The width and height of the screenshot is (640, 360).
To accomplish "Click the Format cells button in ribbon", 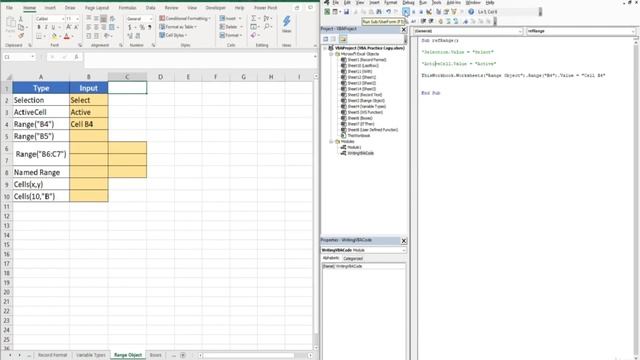I will (231, 36).
